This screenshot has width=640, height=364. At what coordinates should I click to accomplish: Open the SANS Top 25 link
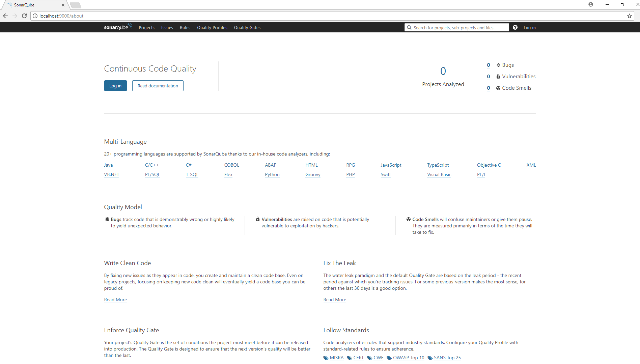coord(447,358)
